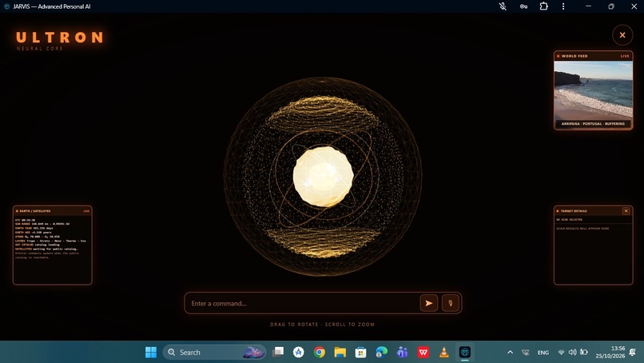Viewport: 644px width, 363px height.
Task: Click the crossed-out tray icon beside ENG
Action: coord(525,353)
